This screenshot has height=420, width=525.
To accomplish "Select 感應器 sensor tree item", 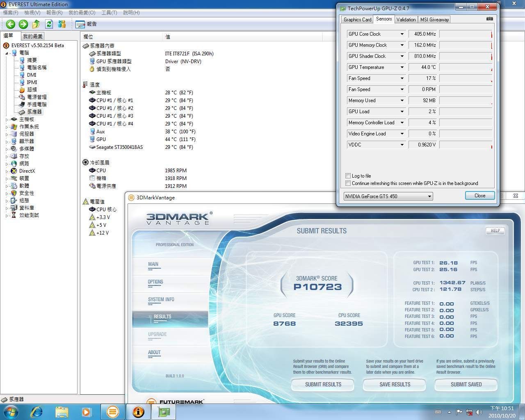I will point(34,112).
